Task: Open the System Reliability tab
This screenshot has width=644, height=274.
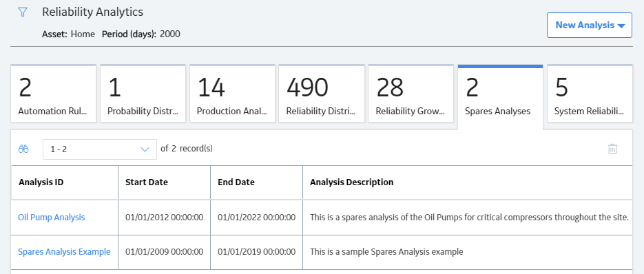Action: [590, 94]
